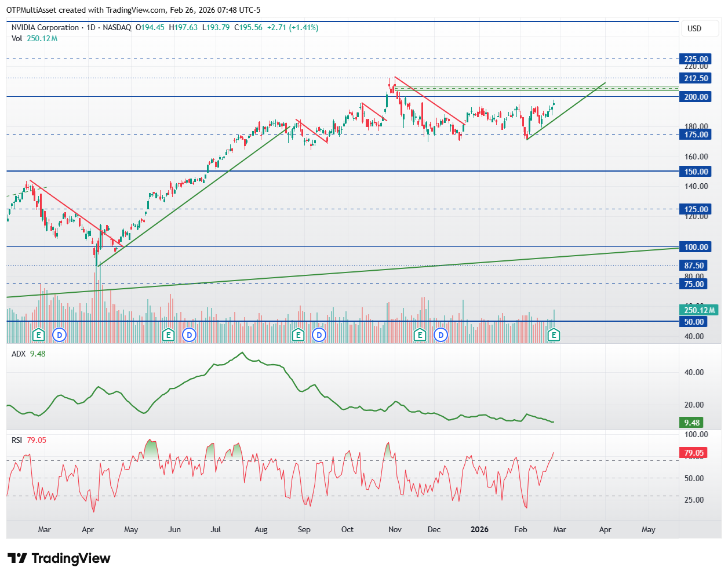Click the Nov label on time axis
The width and height of the screenshot is (728, 578).
point(395,529)
